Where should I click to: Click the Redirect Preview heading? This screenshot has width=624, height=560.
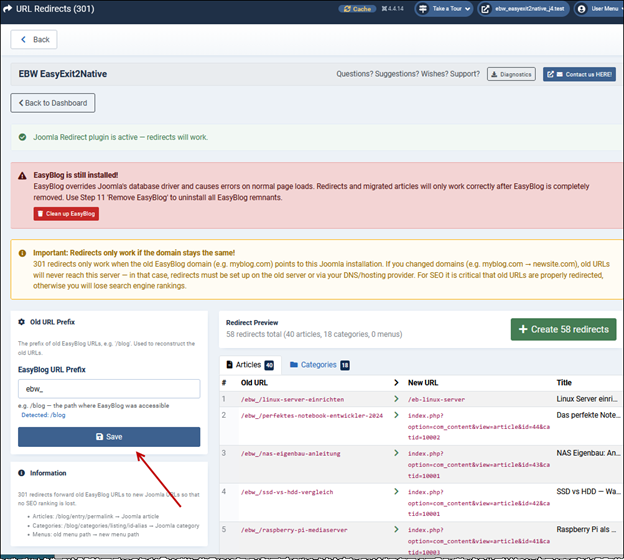(252, 323)
